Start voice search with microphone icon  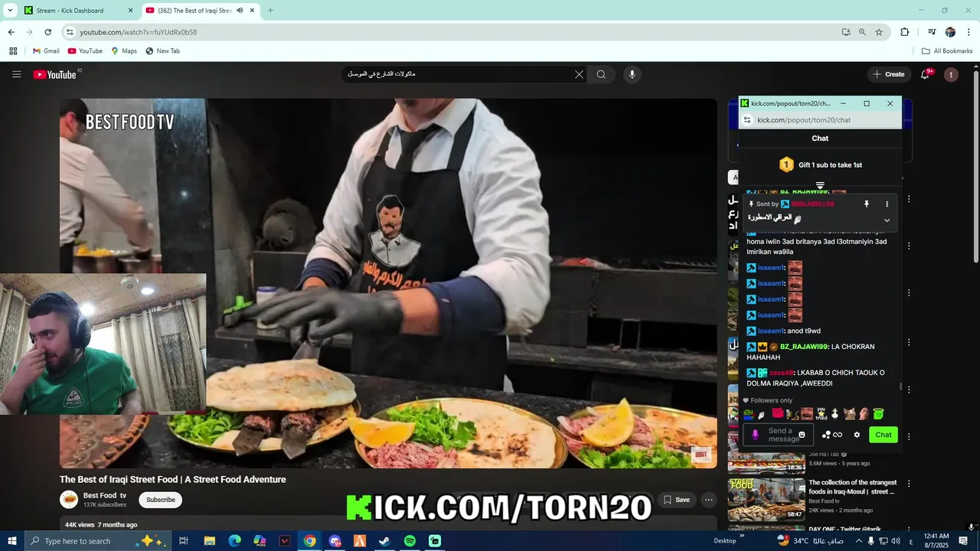click(x=632, y=74)
